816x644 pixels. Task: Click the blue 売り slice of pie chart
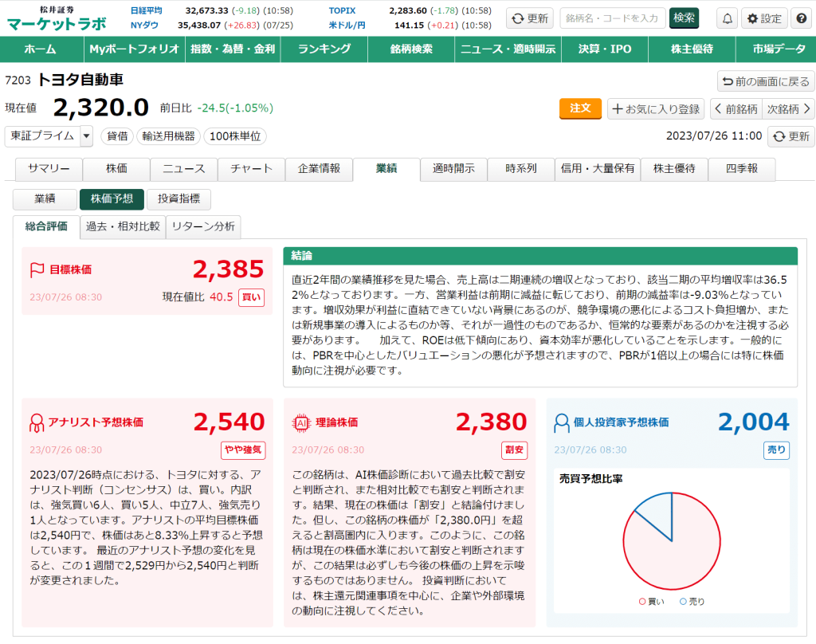tap(658, 512)
